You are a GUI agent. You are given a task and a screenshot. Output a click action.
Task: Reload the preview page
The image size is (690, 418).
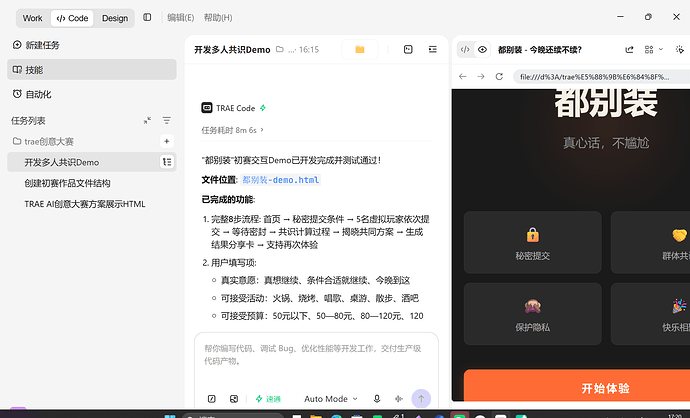(x=499, y=77)
